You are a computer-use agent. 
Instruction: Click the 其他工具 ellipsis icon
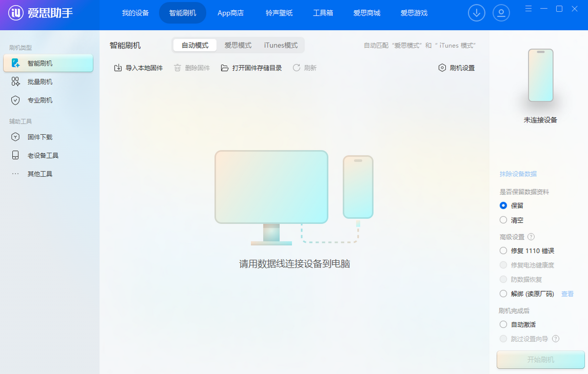point(16,174)
